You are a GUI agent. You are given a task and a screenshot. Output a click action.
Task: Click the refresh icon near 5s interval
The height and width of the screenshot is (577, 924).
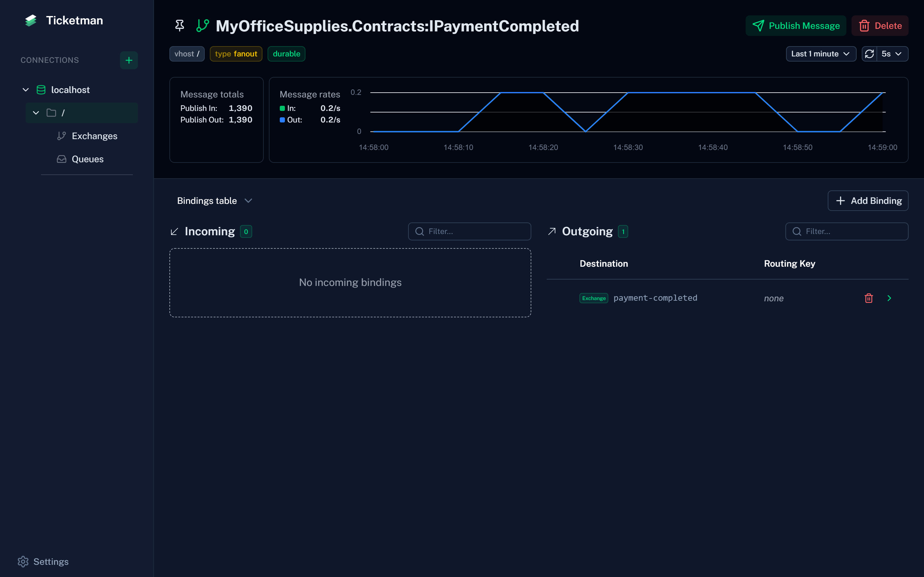(x=869, y=54)
